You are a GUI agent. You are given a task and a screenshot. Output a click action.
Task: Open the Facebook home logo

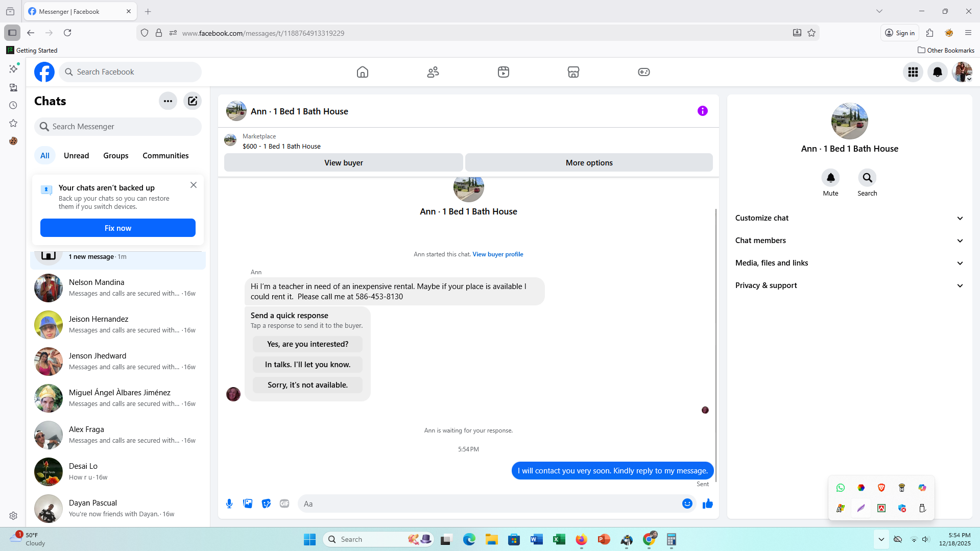[x=44, y=72]
